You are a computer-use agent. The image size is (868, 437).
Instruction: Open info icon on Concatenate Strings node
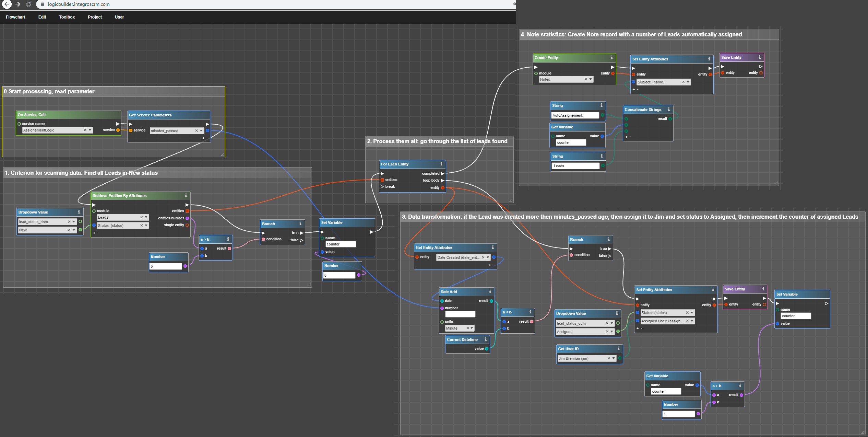point(668,110)
